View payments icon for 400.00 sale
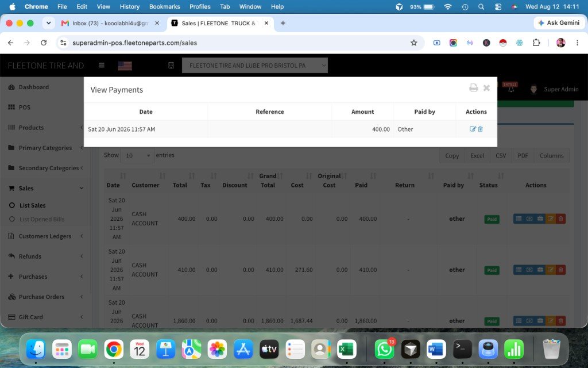The height and width of the screenshot is (368, 588). click(x=529, y=218)
